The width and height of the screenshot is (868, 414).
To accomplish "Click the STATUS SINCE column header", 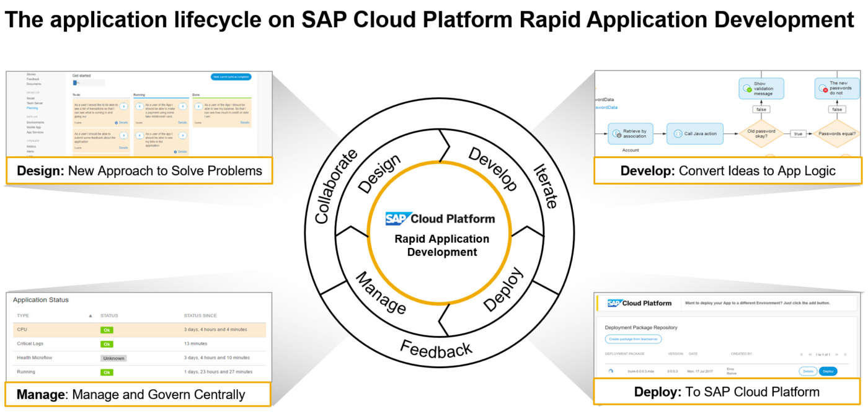I will click(200, 315).
